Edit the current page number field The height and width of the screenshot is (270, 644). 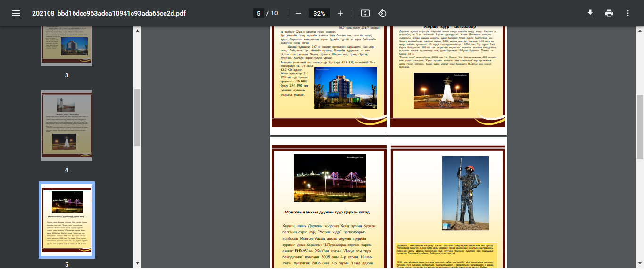click(258, 13)
